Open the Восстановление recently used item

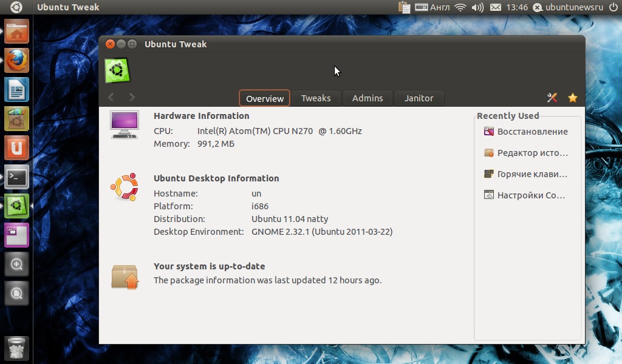(x=525, y=132)
